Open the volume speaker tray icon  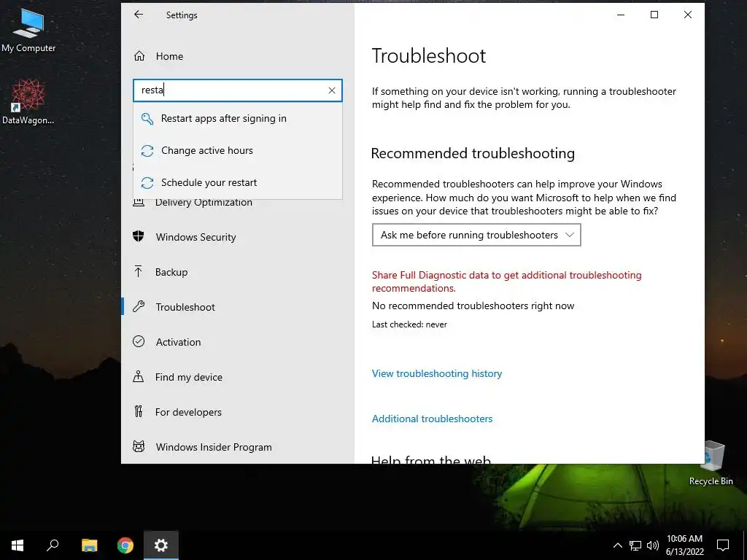(x=653, y=545)
